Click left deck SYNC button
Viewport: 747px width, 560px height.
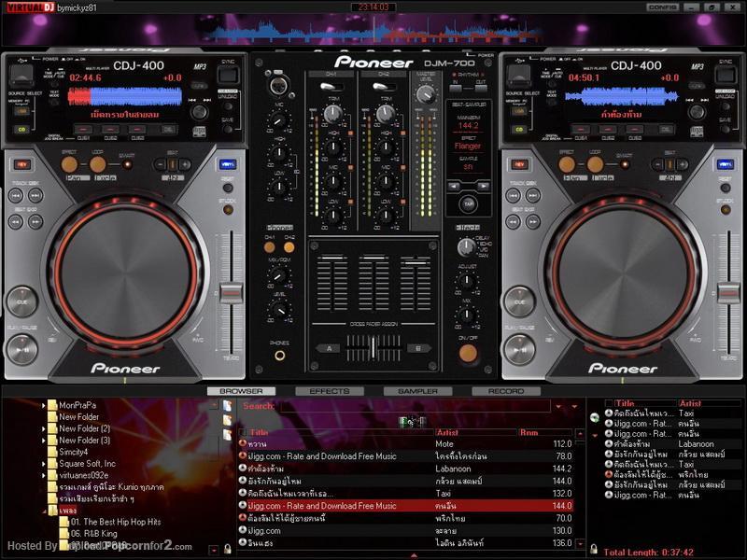[x=228, y=75]
